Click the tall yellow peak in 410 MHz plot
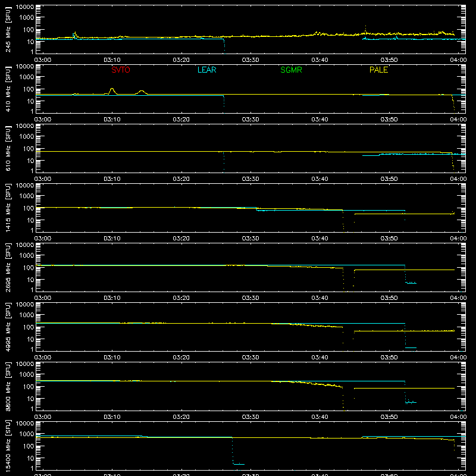The image size is (476, 476). pos(112,90)
